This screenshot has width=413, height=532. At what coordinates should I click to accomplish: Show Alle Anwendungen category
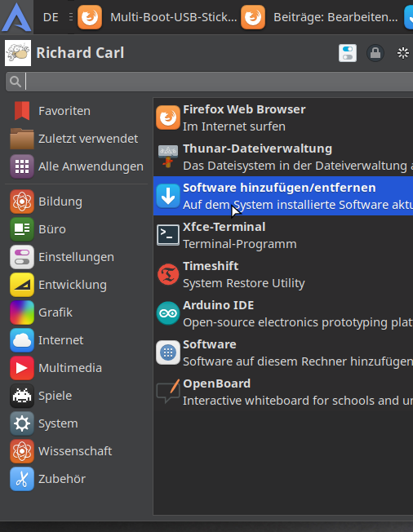(77, 166)
